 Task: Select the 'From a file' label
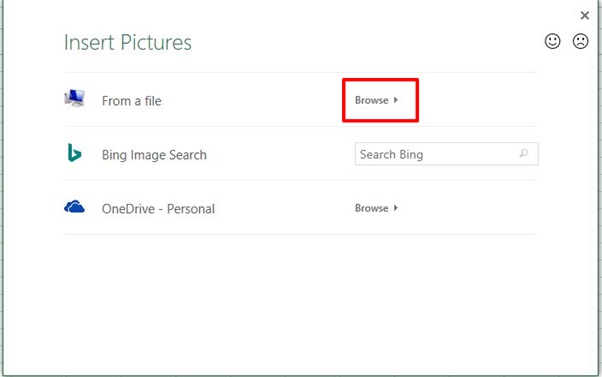click(132, 101)
